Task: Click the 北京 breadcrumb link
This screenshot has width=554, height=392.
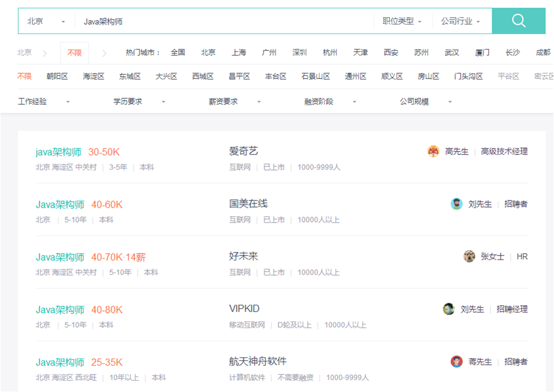Action: [25, 53]
